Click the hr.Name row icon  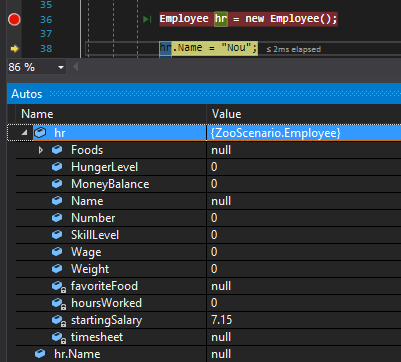click(40, 354)
